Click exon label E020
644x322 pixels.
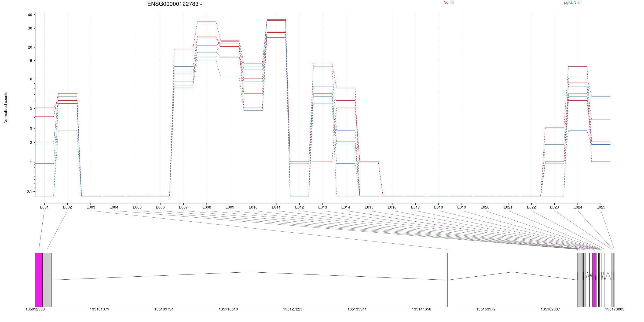(x=485, y=207)
